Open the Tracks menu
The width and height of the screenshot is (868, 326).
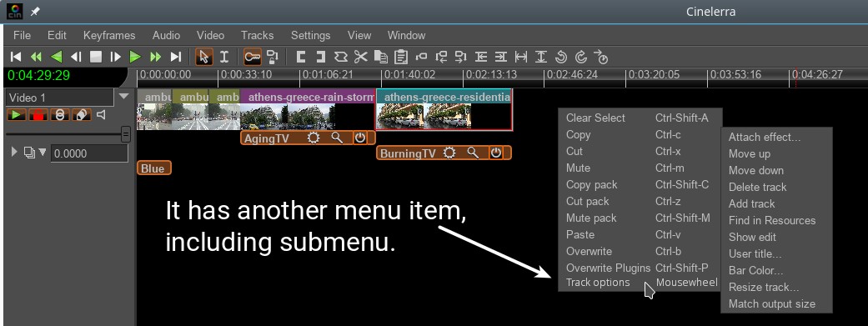pos(257,35)
